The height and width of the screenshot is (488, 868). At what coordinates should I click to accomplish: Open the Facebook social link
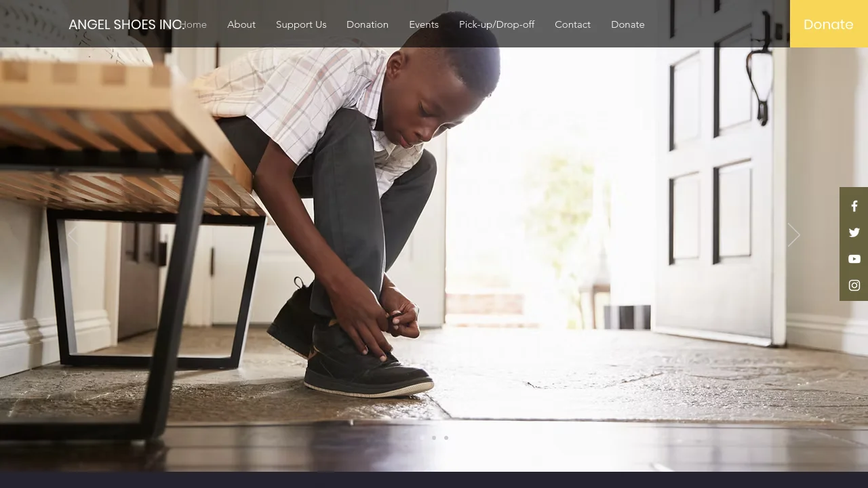click(x=854, y=206)
